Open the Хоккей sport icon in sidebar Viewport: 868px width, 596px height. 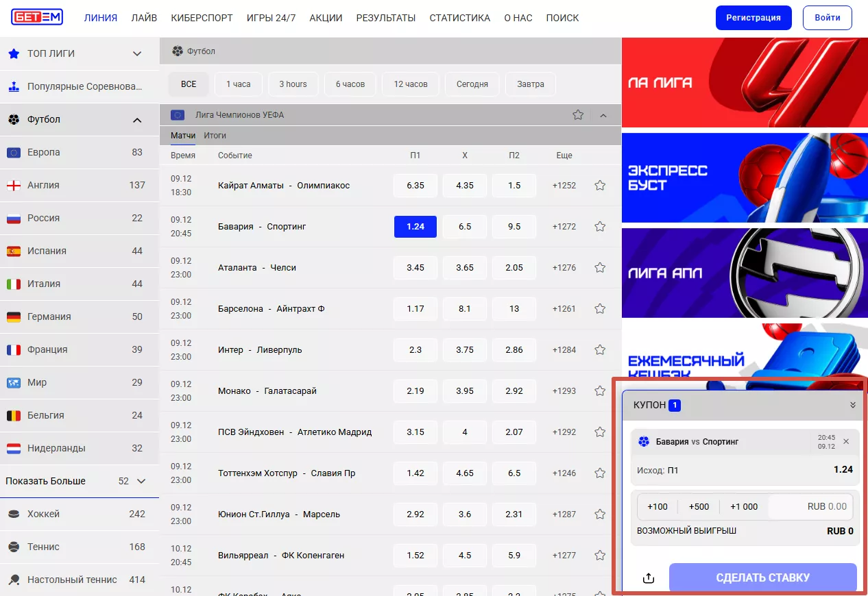pos(14,514)
